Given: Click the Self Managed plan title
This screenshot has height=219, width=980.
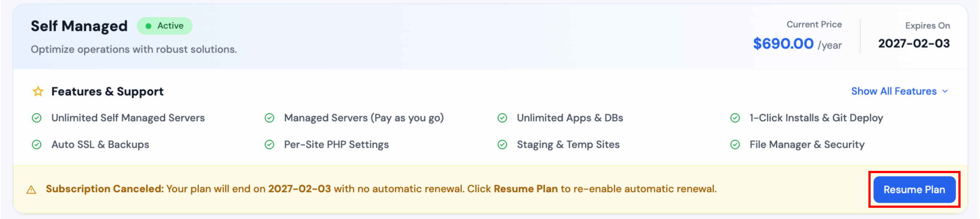Looking at the screenshot, I should click(x=79, y=26).
